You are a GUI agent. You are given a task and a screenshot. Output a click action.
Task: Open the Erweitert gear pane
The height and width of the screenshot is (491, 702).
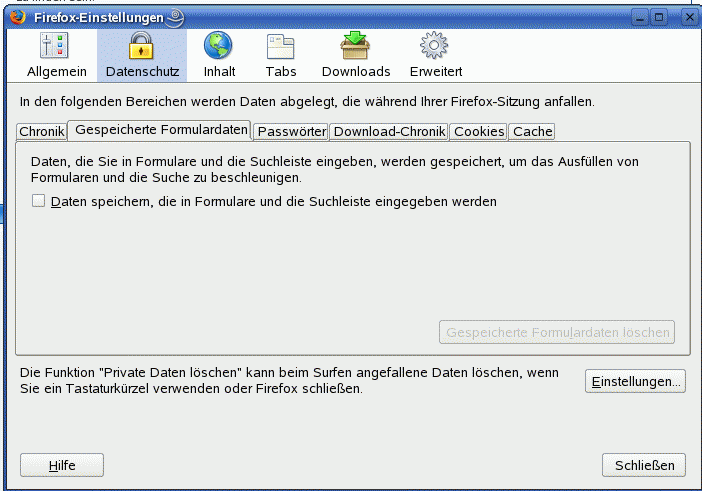pos(436,56)
